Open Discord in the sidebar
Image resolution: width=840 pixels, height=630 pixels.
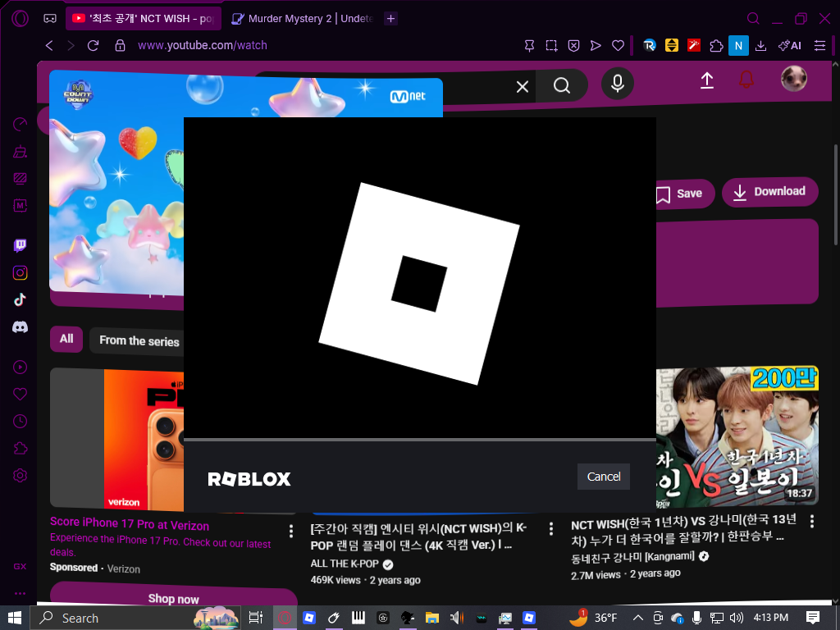(20, 326)
